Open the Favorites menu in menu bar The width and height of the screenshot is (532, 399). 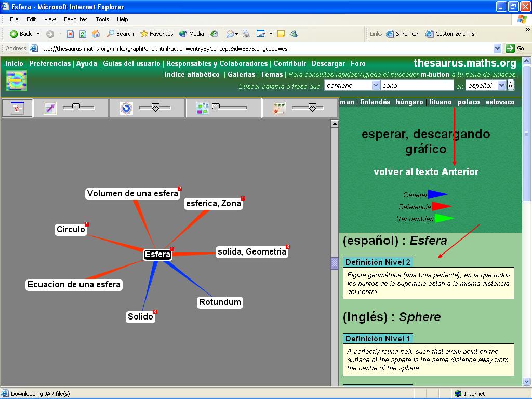coord(76,19)
